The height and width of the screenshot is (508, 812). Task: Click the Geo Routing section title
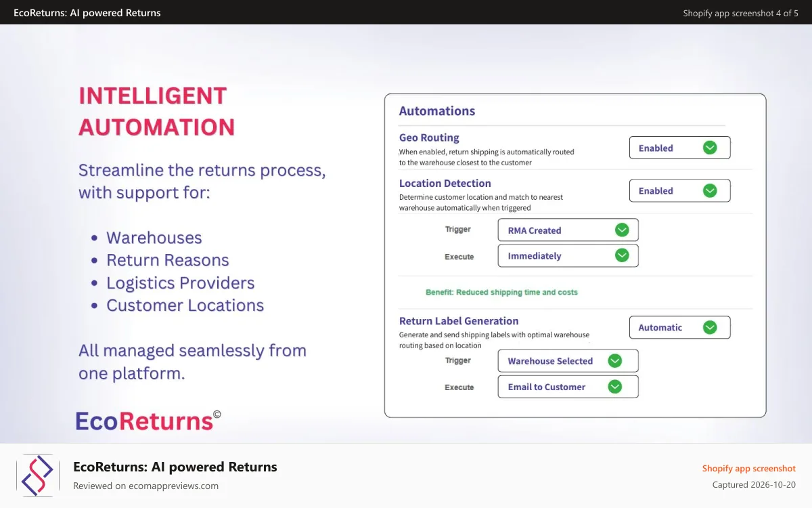tap(429, 137)
